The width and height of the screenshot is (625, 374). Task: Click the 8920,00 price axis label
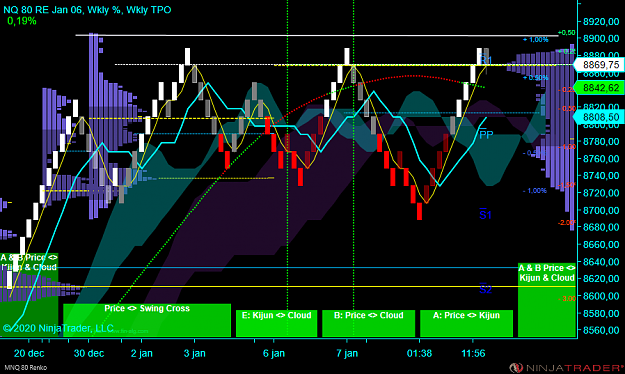[x=601, y=22]
